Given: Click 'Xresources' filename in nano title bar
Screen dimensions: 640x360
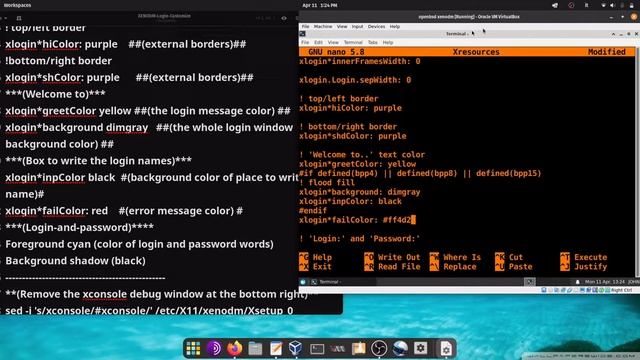Looking at the screenshot, I should coord(476,52).
